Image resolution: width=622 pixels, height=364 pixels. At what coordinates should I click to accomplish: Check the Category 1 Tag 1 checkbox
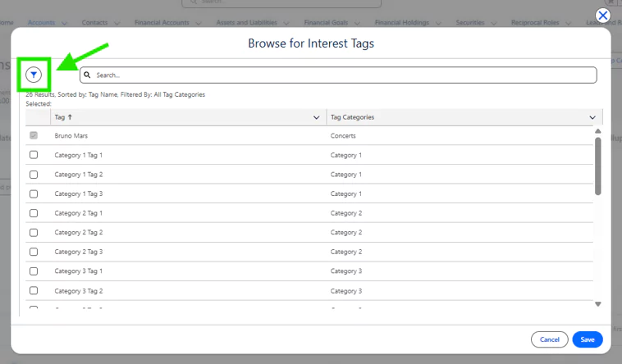(34, 155)
